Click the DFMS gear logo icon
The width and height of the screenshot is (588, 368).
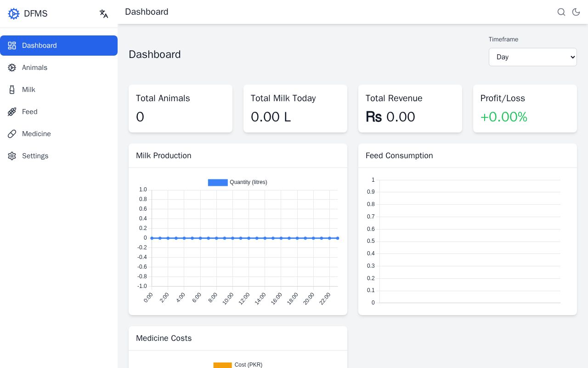[14, 14]
